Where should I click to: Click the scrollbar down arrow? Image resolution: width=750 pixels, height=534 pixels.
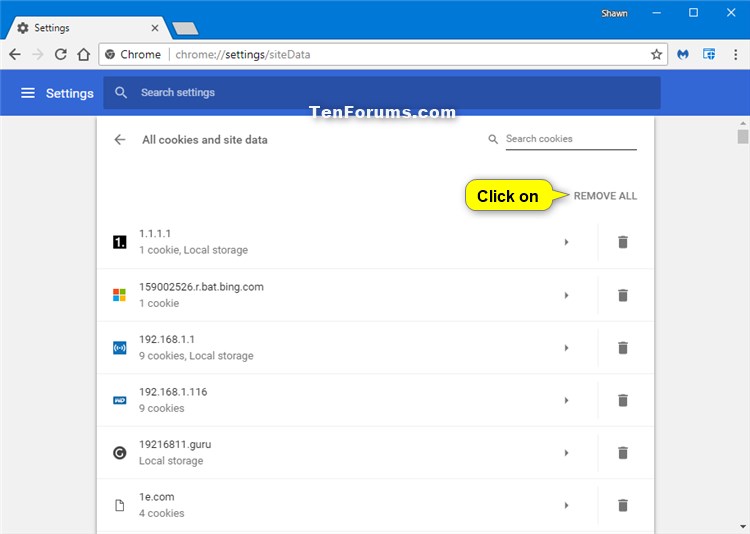[742, 527]
